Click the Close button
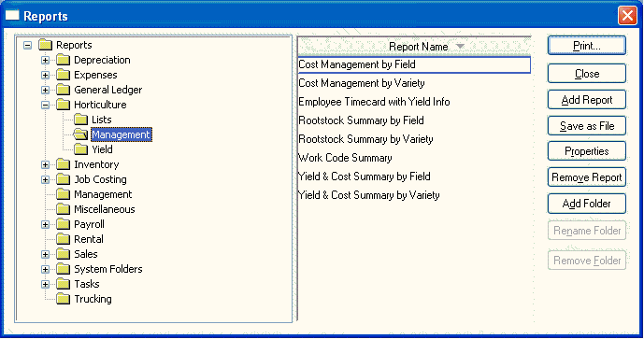 tap(586, 74)
